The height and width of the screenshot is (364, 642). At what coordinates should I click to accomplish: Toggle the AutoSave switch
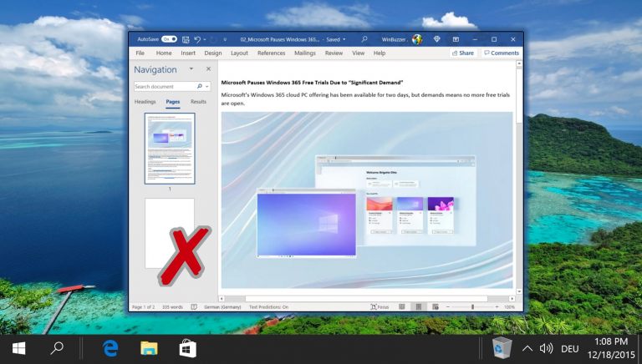click(169, 39)
